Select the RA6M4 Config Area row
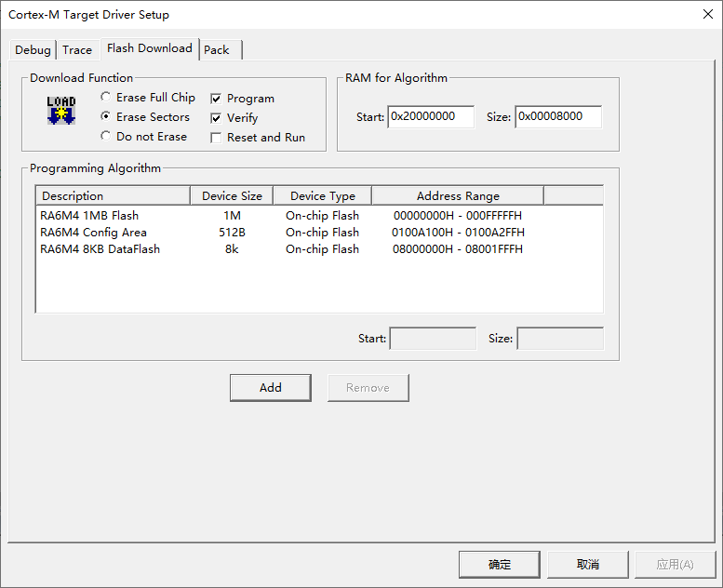This screenshot has height=588, width=723. coord(319,233)
